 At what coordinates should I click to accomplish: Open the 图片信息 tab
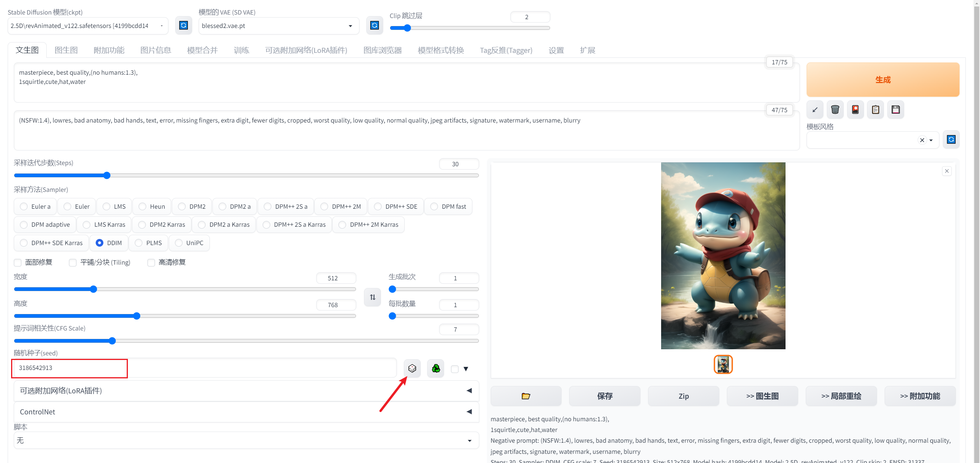[156, 50]
